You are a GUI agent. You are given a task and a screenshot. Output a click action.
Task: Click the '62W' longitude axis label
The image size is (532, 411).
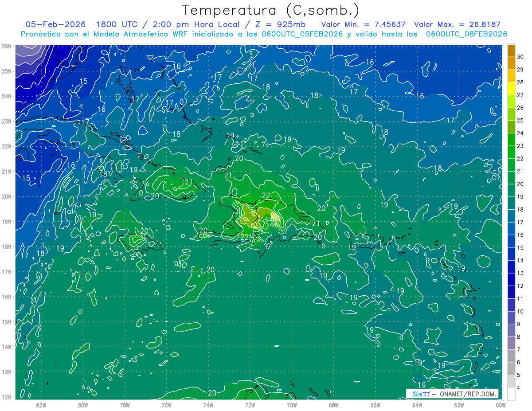[x=459, y=405]
